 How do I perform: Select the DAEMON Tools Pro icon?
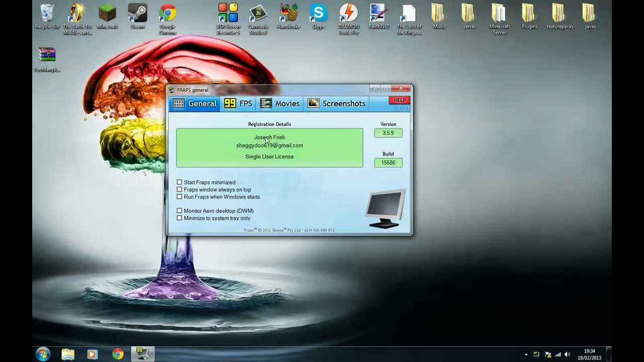pos(349,19)
